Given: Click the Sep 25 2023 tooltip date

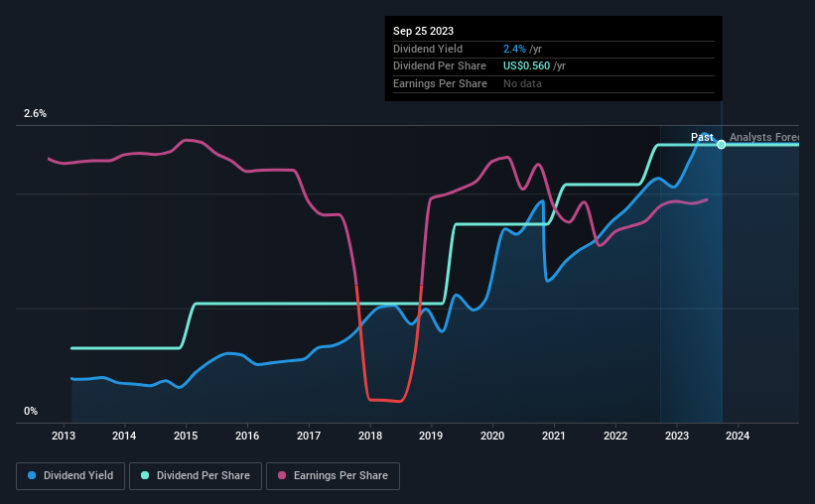Looking at the screenshot, I should click(423, 31).
